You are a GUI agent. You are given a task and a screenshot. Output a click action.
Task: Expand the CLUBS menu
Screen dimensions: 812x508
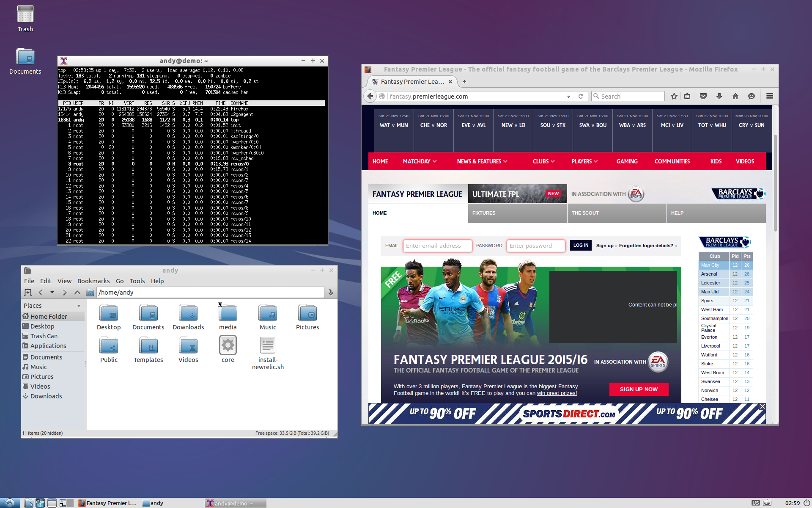(x=543, y=161)
